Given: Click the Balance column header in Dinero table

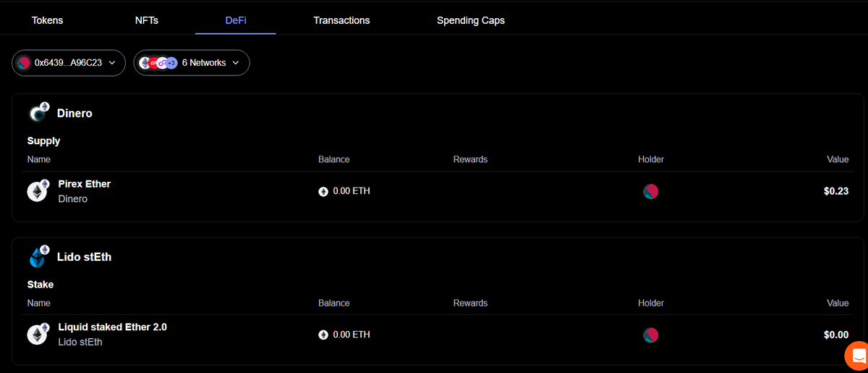Looking at the screenshot, I should pos(333,159).
